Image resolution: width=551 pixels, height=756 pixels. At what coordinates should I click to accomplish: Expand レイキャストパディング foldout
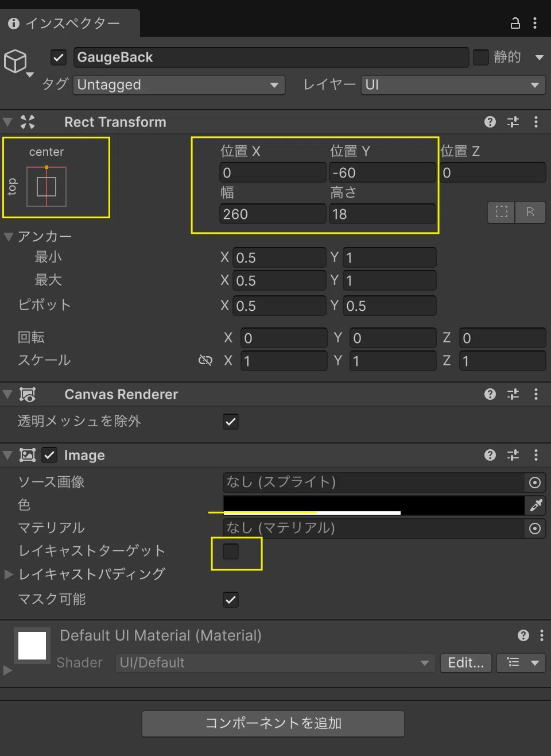[x=8, y=574]
